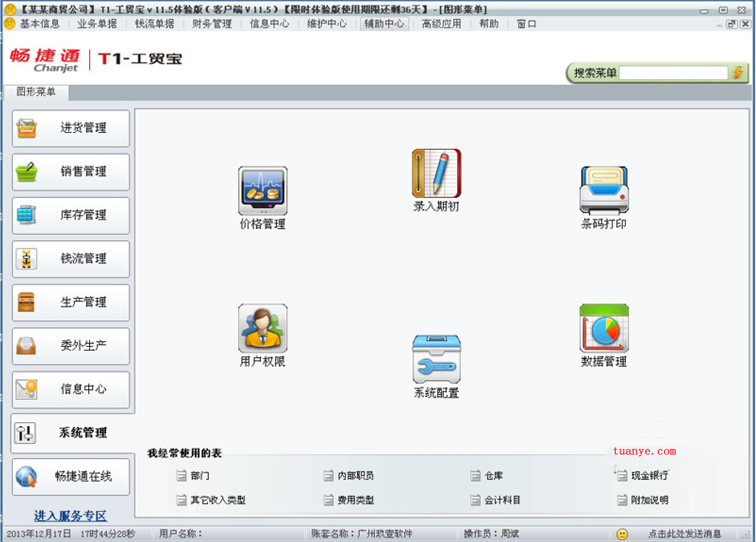Close the inner 图形菜单 document window
Image resolution: width=756 pixels, height=542 pixels.
coord(745,24)
